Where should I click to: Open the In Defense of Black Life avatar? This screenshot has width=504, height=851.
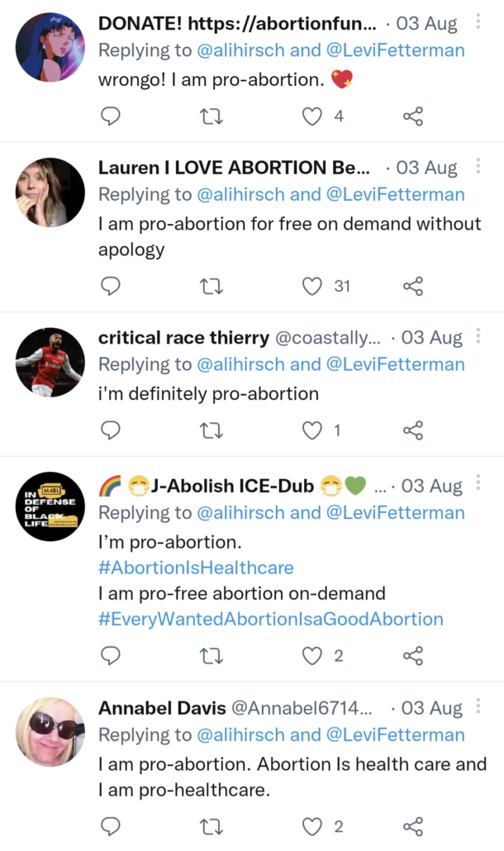click(50, 506)
